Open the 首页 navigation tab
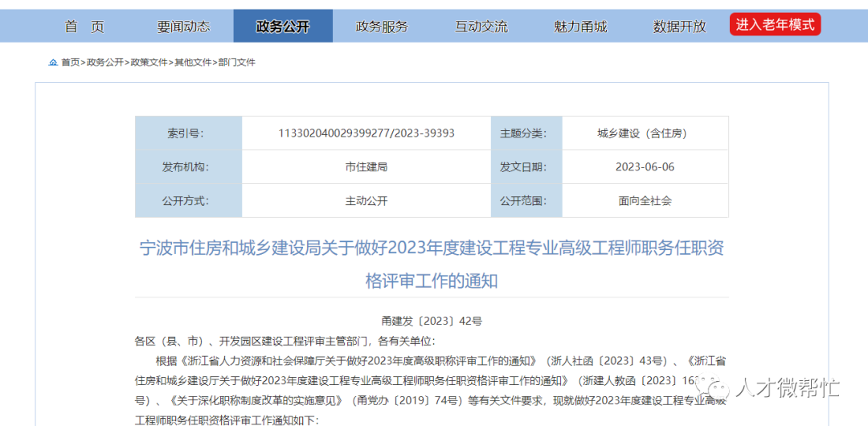 click(x=84, y=26)
